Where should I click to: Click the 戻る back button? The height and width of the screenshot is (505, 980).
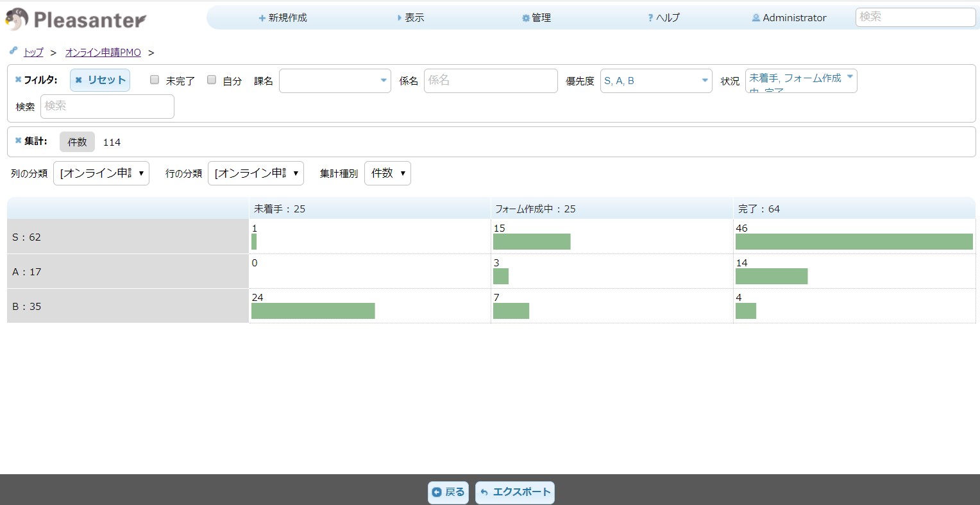448,492
